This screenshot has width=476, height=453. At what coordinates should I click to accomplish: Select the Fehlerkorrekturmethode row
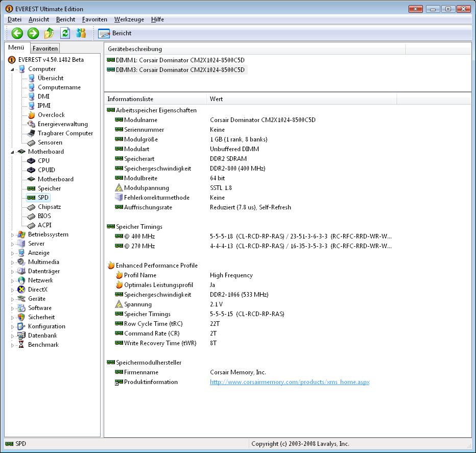click(x=170, y=198)
